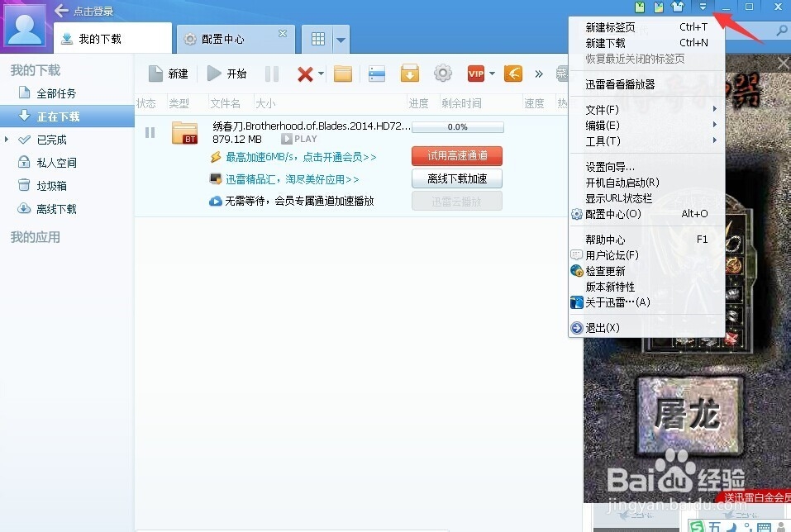Choose 设置向导 from the menu

pos(646,167)
